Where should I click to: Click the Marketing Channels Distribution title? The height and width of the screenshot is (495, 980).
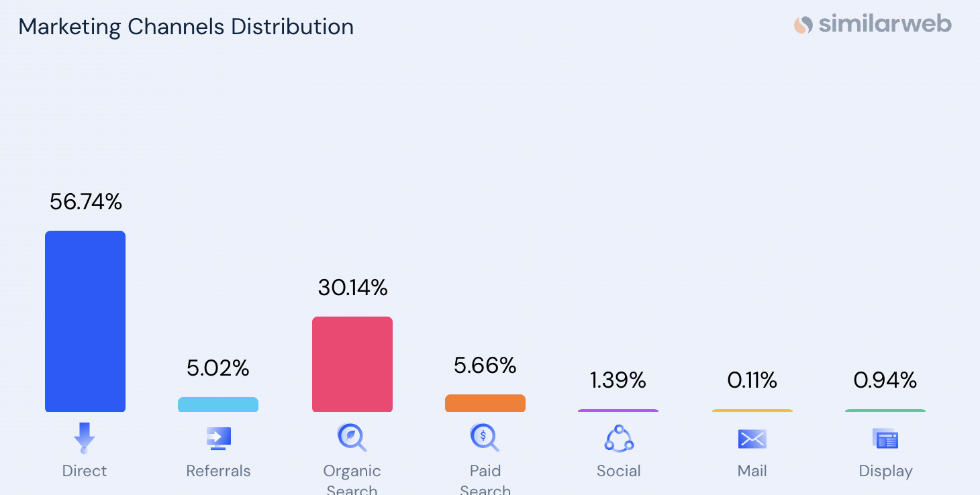(186, 27)
